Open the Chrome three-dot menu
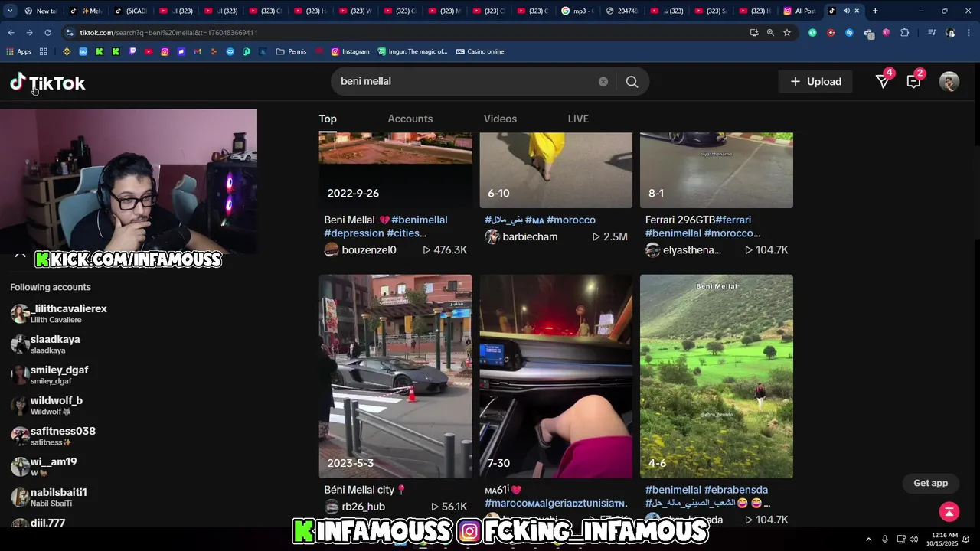The image size is (980, 551). 969,33
